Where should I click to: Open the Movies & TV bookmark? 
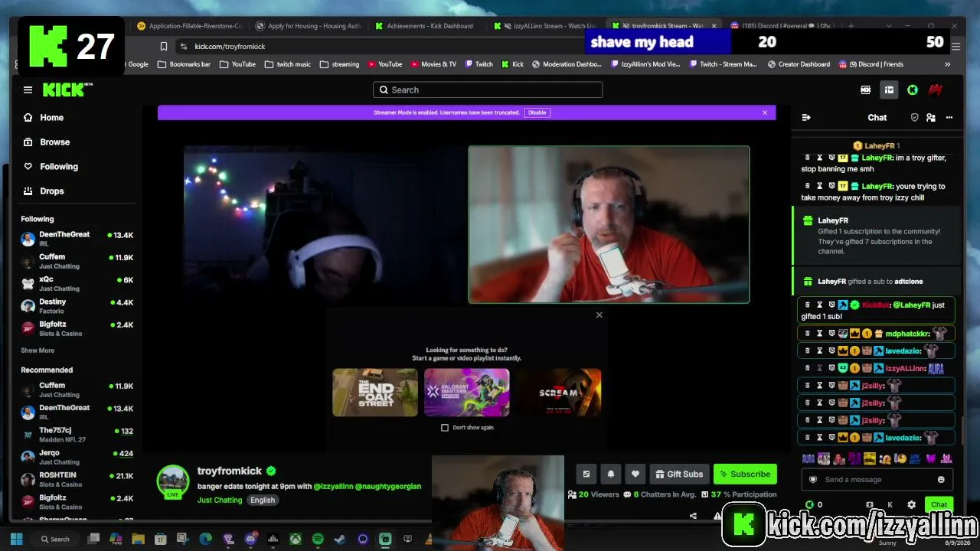433,64
